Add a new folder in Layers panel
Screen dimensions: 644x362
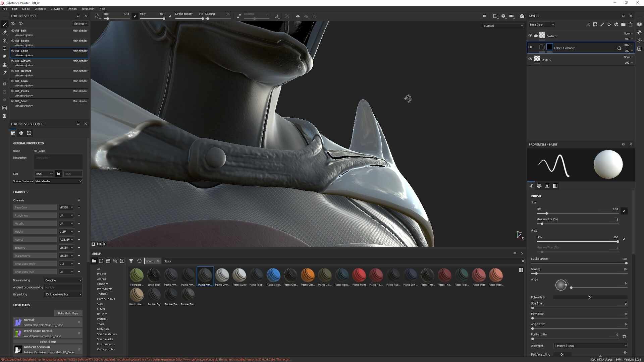tap(623, 24)
